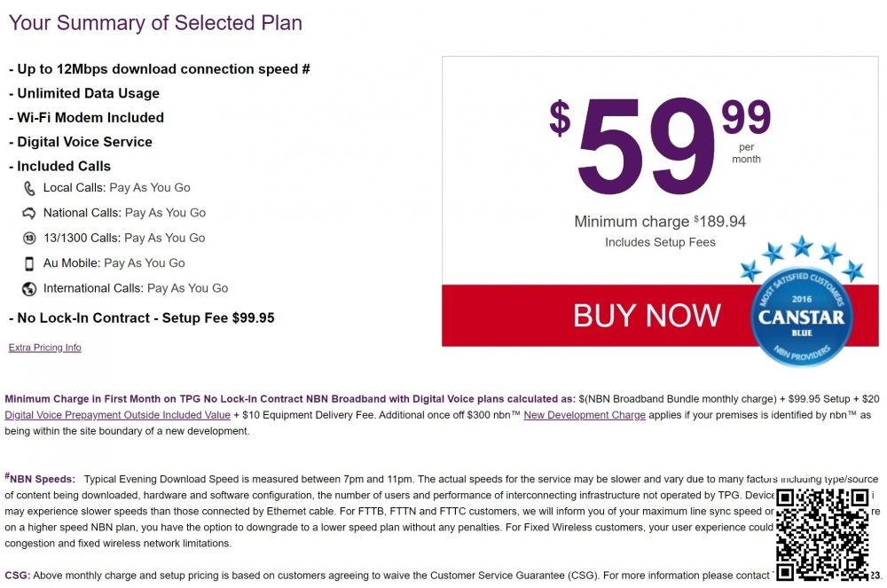Click the Au Mobile phone icon
887x588 pixels.
point(29,263)
